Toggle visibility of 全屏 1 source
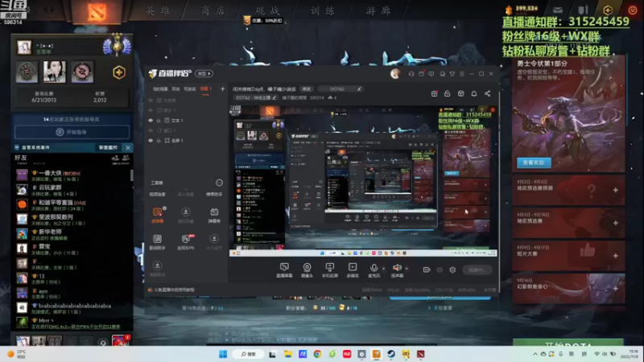 [151, 140]
